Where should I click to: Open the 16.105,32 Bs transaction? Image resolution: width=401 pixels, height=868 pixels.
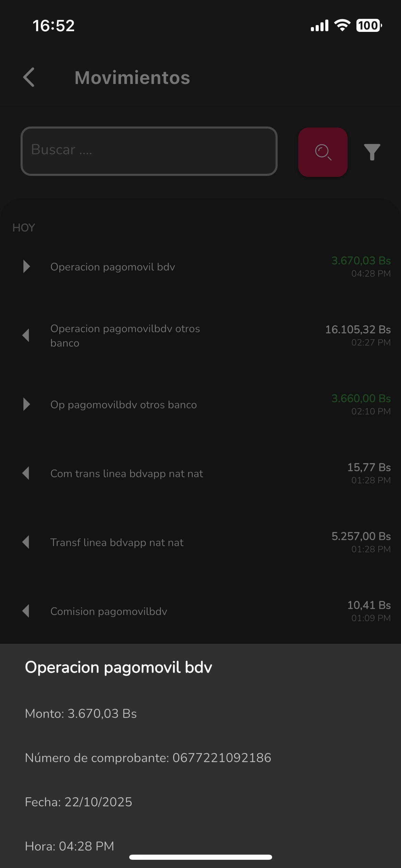click(357, 329)
